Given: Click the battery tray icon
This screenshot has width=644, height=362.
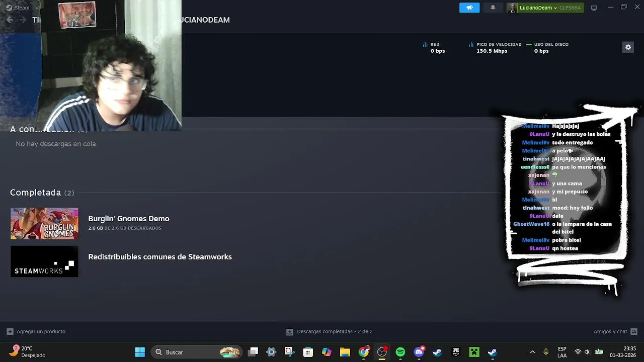Looking at the screenshot, I should [x=599, y=352].
